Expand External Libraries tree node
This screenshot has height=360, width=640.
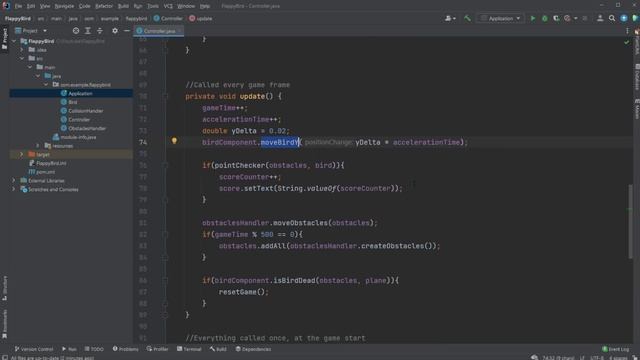[x=14, y=180]
